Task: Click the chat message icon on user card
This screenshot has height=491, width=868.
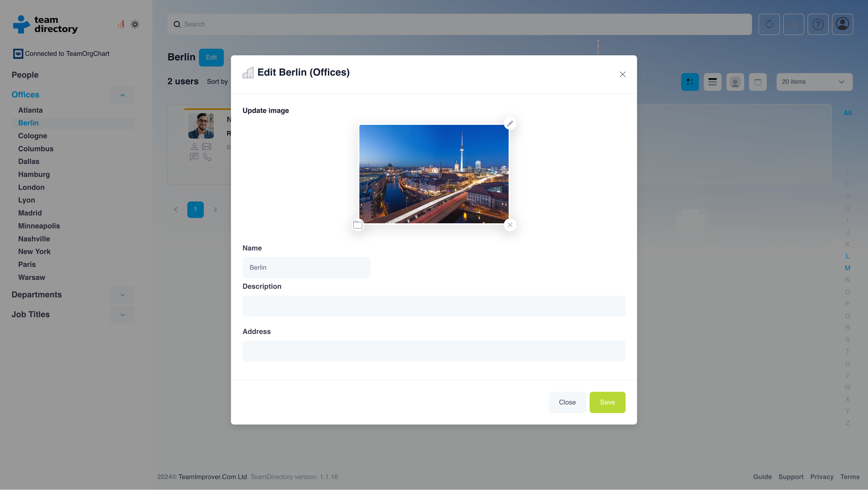Action: (194, 157)
